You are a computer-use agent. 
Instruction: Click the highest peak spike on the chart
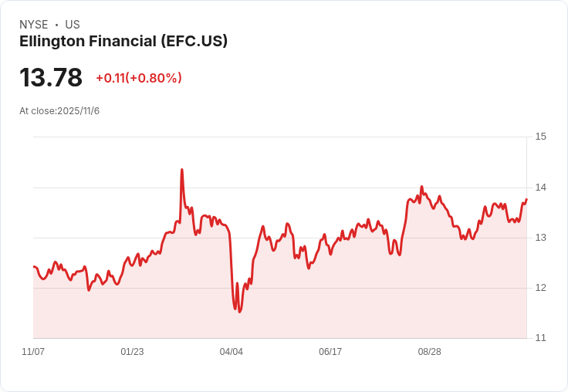pos(181,170)
